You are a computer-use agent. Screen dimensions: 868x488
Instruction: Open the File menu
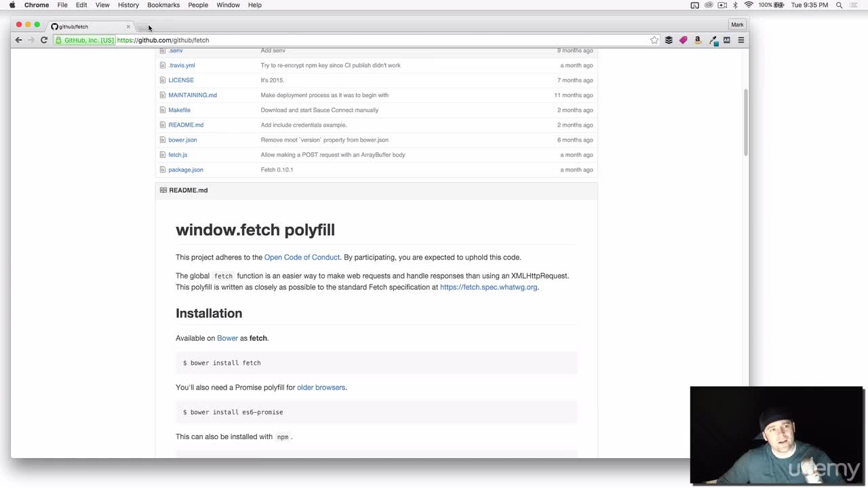pyautogui.click(x=62, y=5)
